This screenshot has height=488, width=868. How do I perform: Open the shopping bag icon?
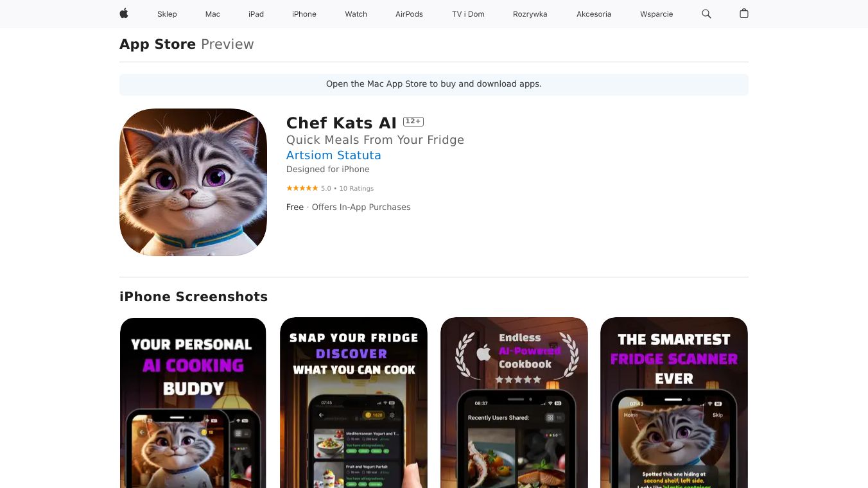click(744, 13)
